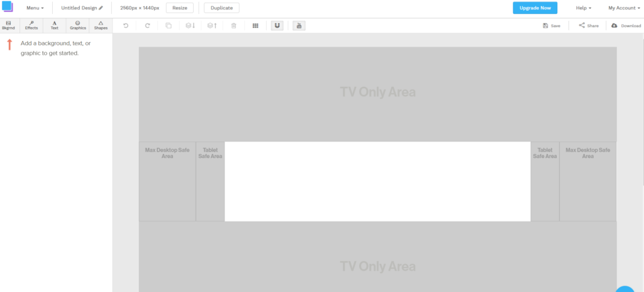Open the Graphics library
The width and height of the screenshot is (644, 292).
click(x=77, y=25)
